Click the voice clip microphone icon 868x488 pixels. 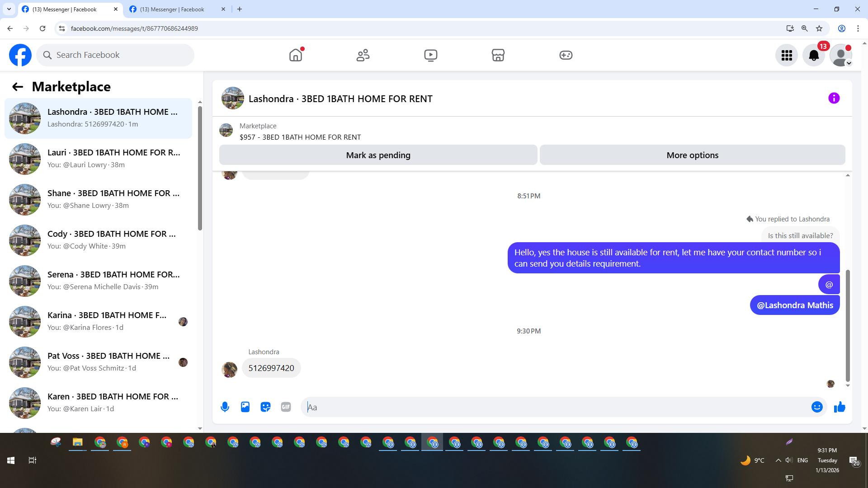tap(225, 407)
